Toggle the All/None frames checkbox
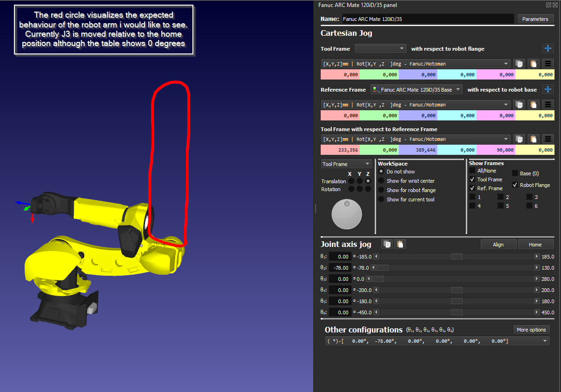Screen dimensions: 561x392 click(x=472, y=171)
